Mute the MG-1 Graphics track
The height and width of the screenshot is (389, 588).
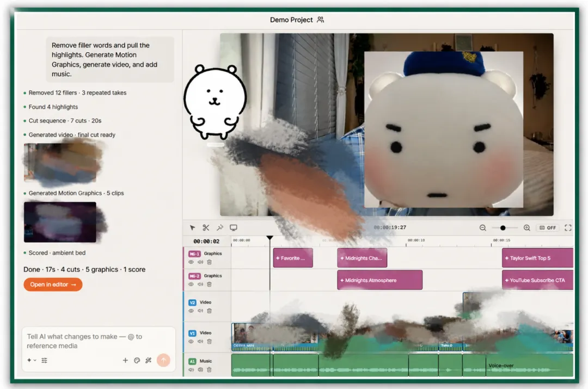click(200, 262)
